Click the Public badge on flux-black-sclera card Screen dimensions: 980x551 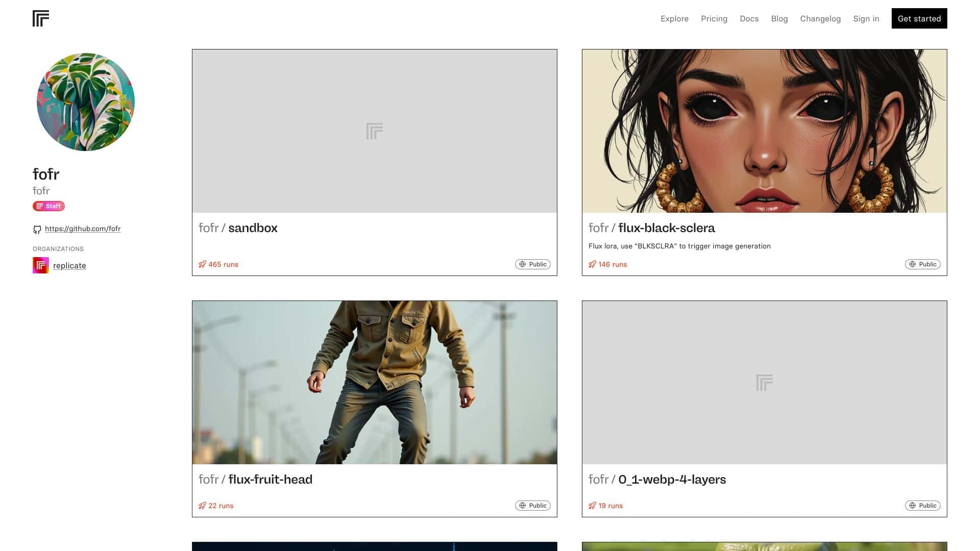pyautogui.click(x=922, y=264)
